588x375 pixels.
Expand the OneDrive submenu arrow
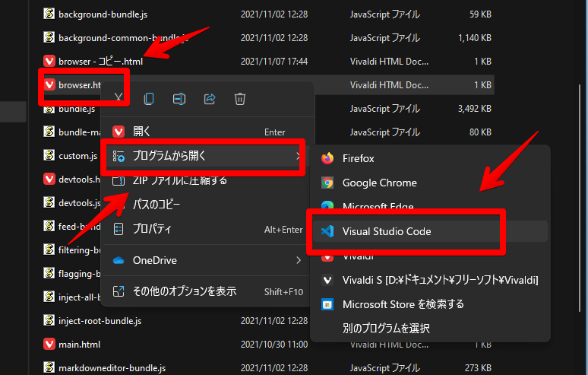click(298, 260)
